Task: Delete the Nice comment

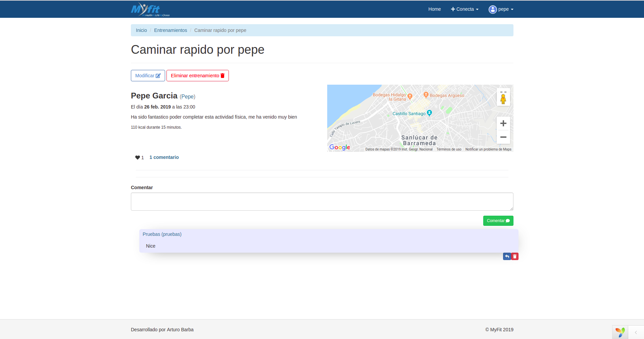Action: 515,256
